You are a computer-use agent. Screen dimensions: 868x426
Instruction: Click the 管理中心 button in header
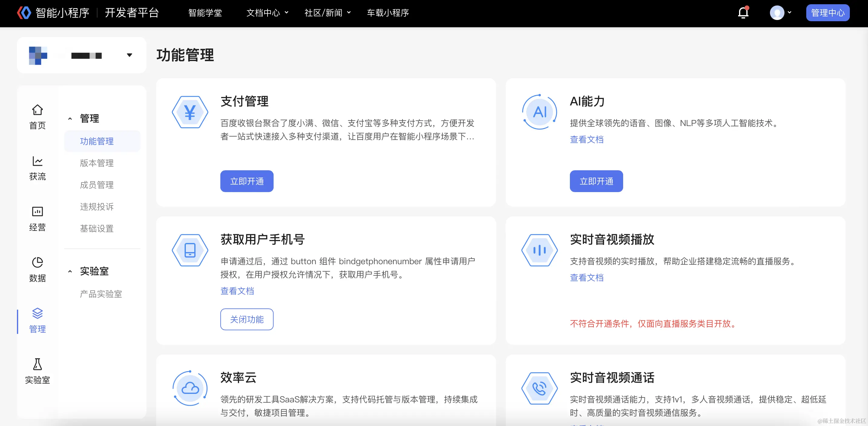827,13
